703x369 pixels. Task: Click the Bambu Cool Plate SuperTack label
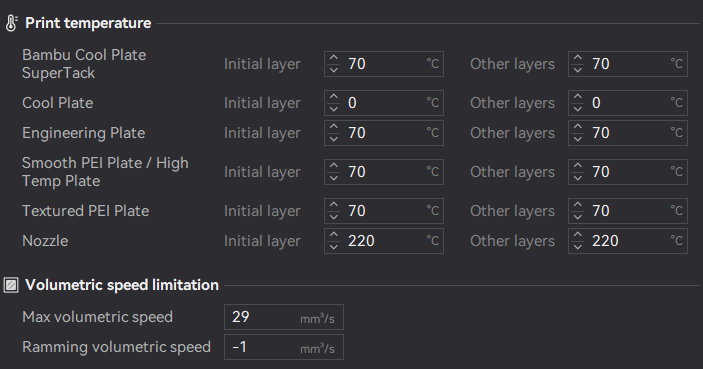pos(84,64)
